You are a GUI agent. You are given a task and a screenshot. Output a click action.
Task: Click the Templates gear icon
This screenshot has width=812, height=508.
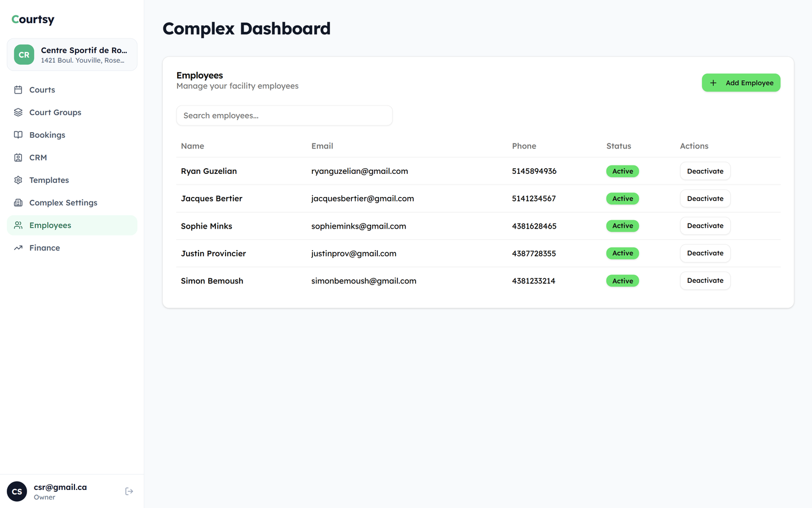point(18,180)
